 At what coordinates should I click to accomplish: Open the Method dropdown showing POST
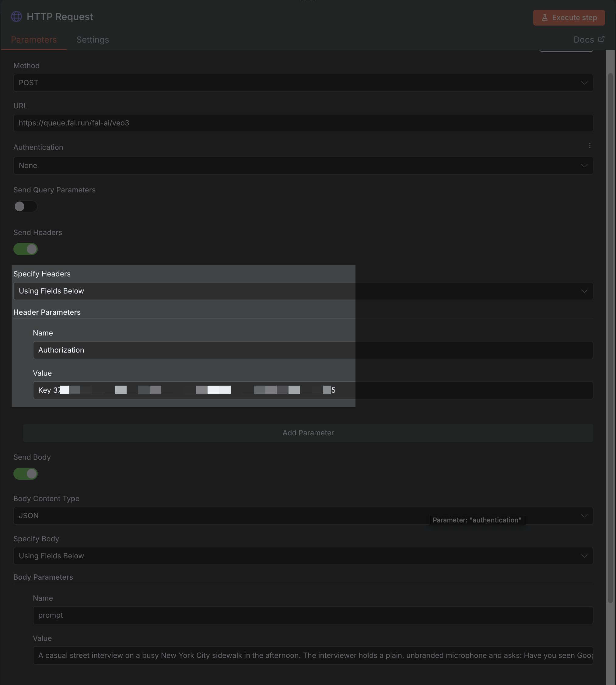click(x=303, y=83)
